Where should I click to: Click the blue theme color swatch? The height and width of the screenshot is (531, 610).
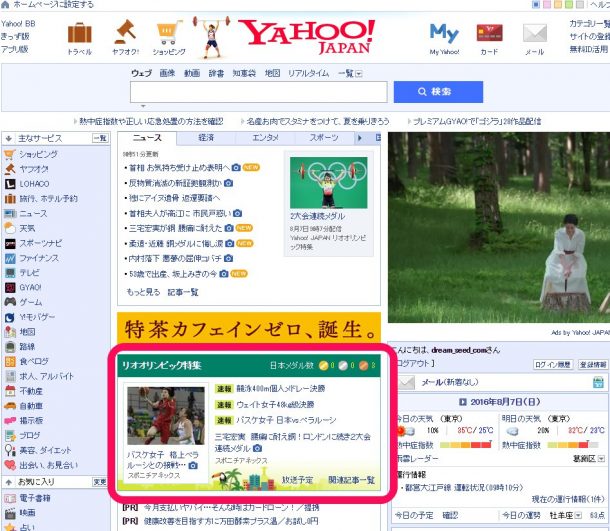tap(536, 5)
